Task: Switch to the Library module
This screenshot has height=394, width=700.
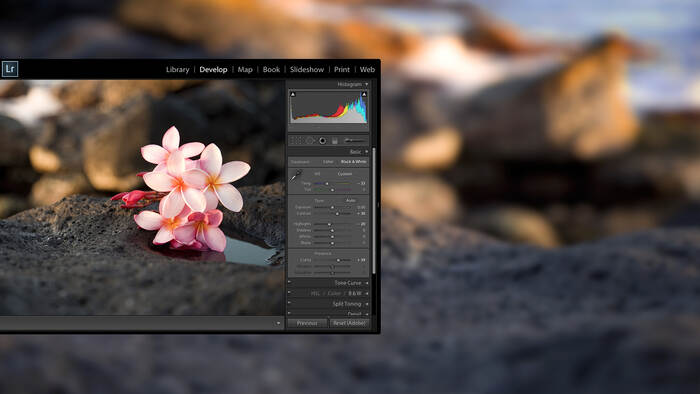Action: tap(178, 69)
